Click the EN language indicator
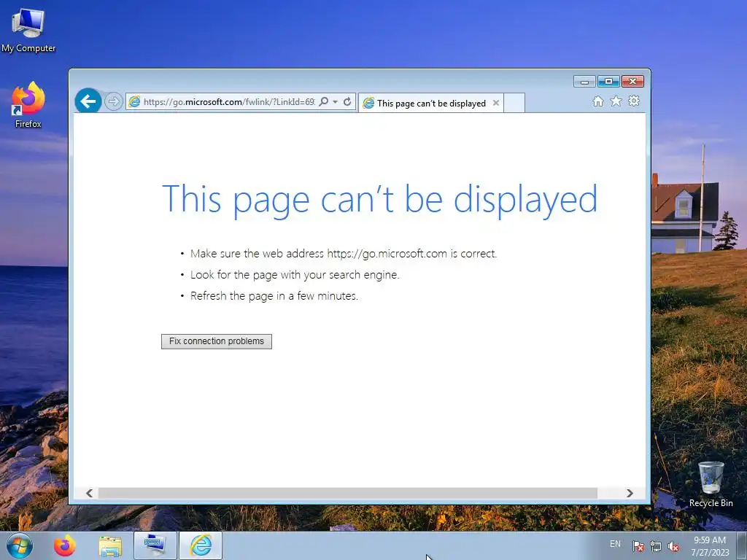747x560 pixels. [615, 544]
